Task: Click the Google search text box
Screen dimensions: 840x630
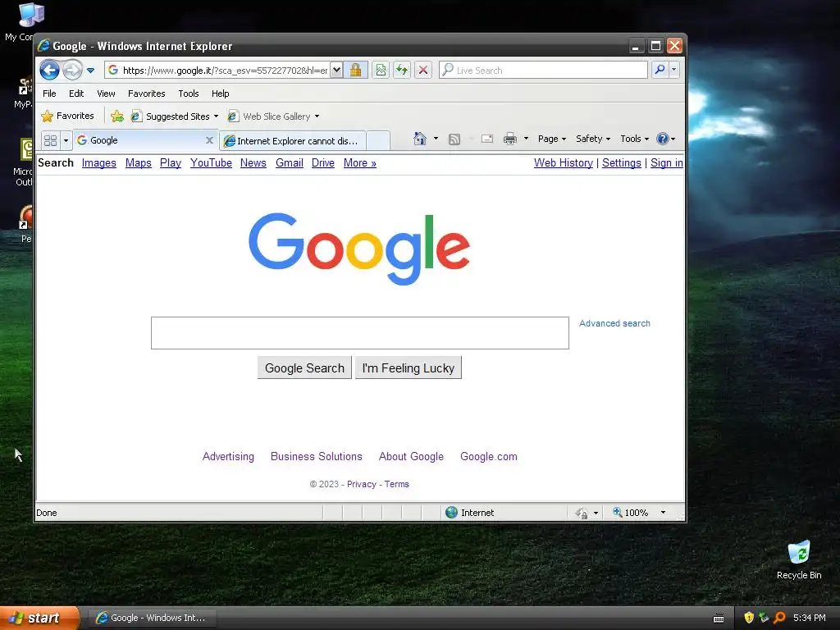Action: [x=360, y=333]
